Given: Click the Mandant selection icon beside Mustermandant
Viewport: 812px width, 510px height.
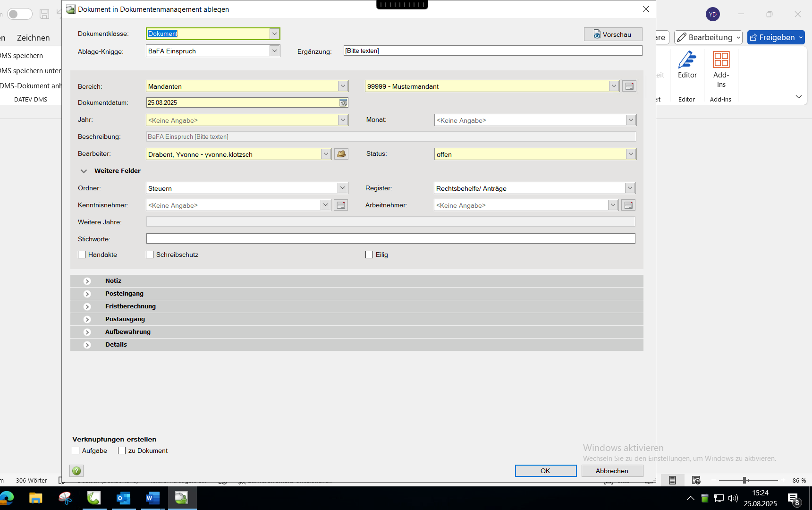Looking at the screenshot, I should (x=629, y=86).
